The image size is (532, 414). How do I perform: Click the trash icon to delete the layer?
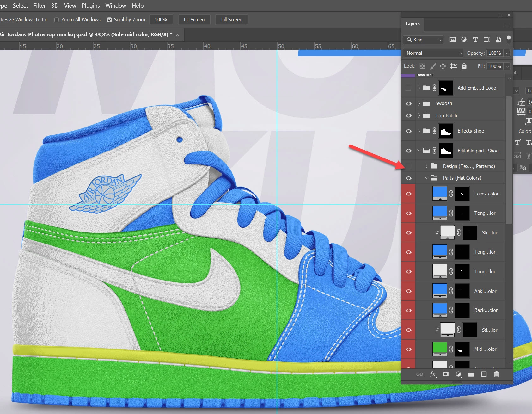click(x=497, y=374)
